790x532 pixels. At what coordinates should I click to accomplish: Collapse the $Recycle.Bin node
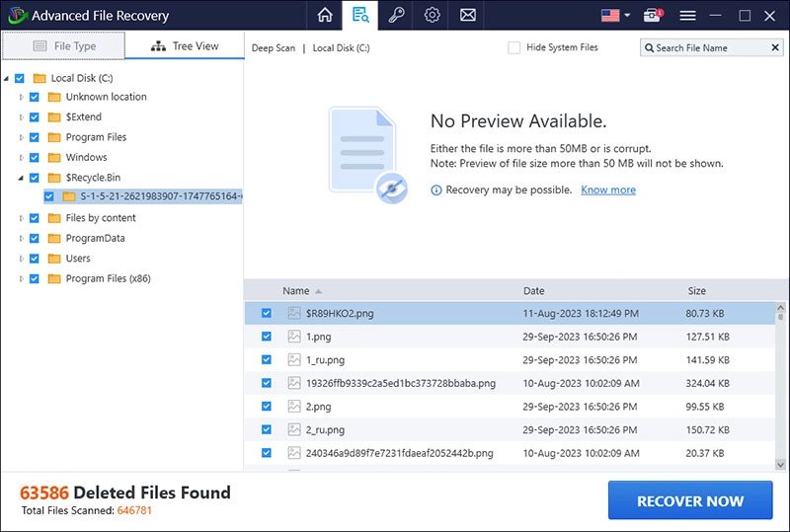point(21,178)
